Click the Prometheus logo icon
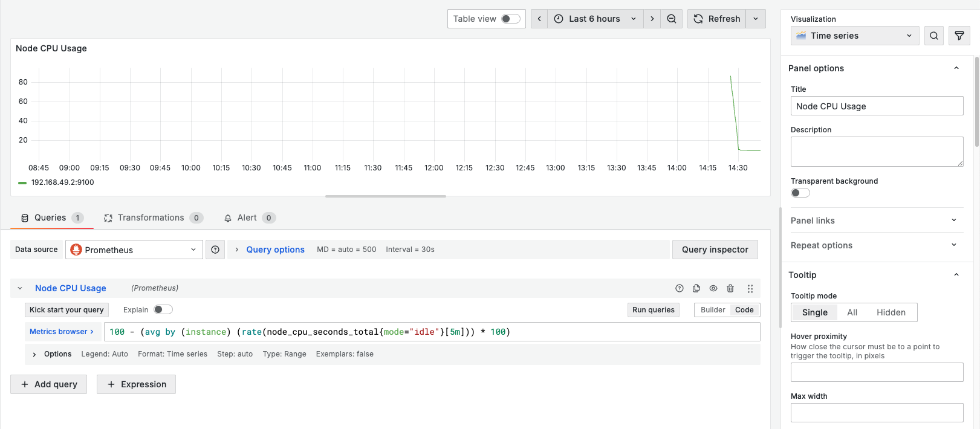The width and height of the screenshot is (980, 429). pyautogui.click(x=76, y=250)
